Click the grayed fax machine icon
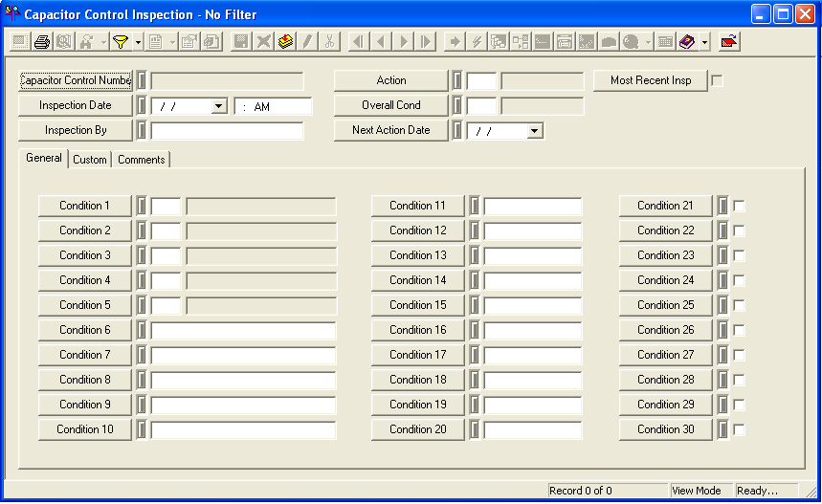Viewport: 822px width, 504px height. tap(565, 41)
